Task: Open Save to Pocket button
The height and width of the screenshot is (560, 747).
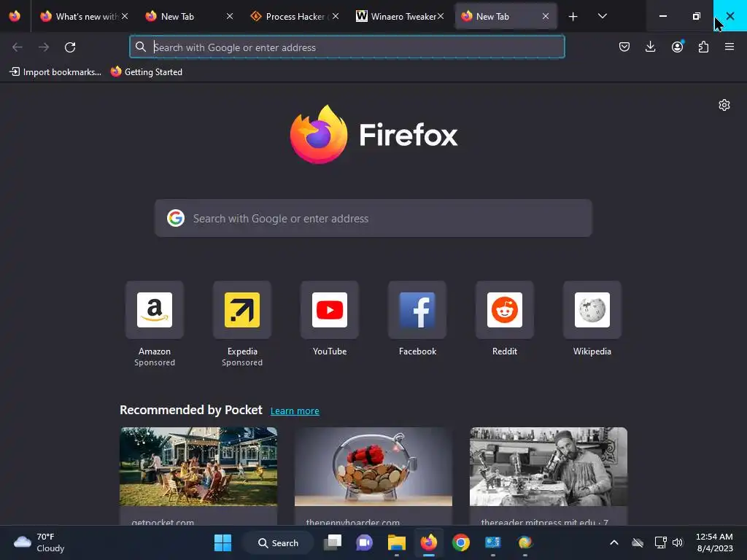Action: click(624, 47)
